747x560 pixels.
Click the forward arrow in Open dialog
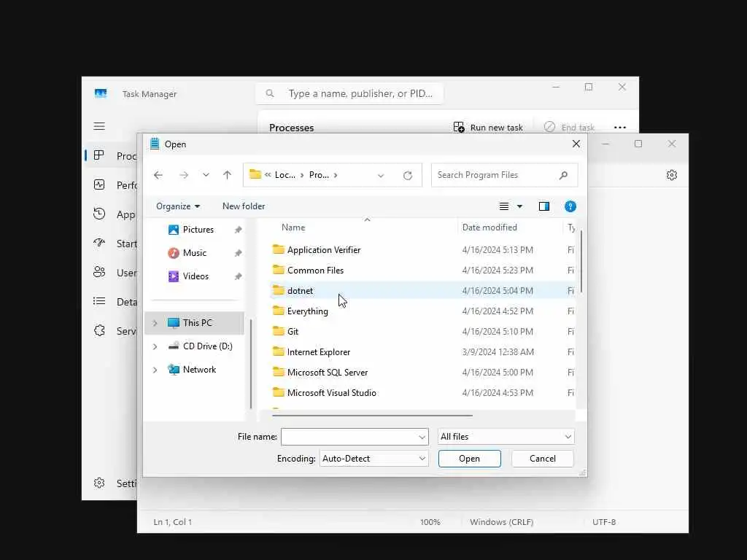point(184,175)
